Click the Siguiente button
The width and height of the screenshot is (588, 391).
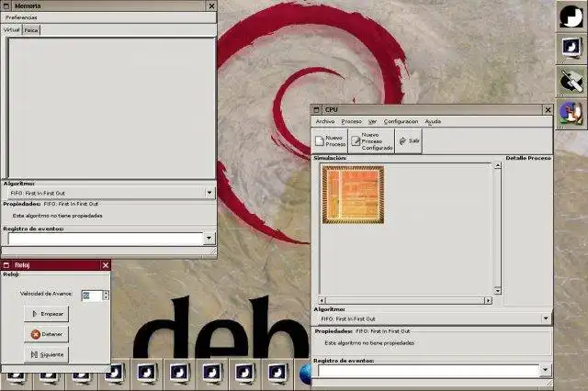pos(47,354)
